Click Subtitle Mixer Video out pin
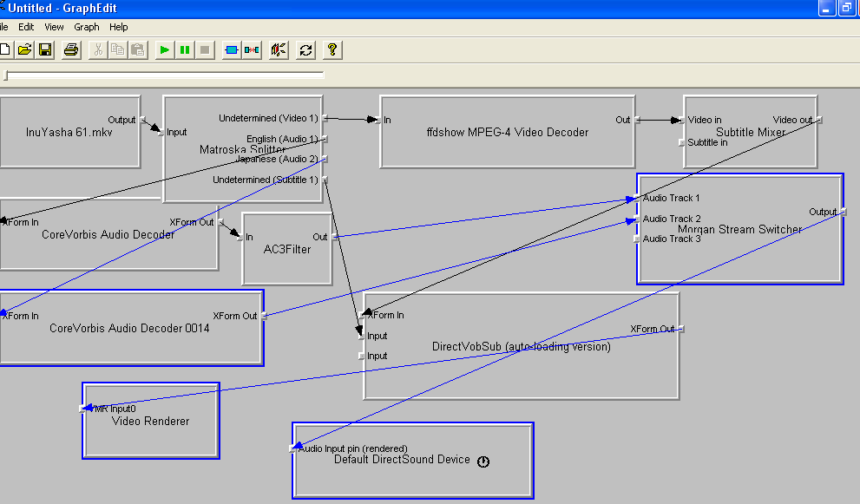 tap(819, 120)
